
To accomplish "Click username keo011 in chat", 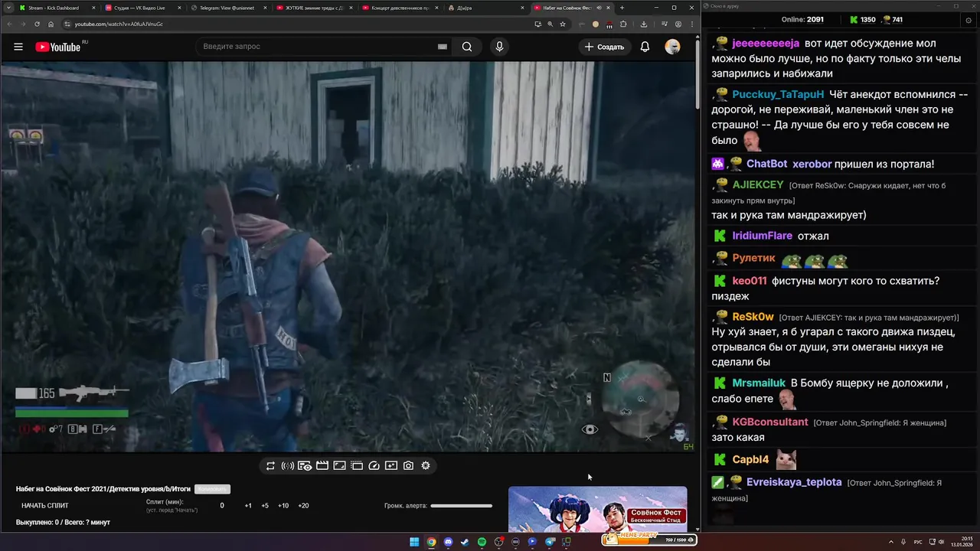I will point(750,281).
